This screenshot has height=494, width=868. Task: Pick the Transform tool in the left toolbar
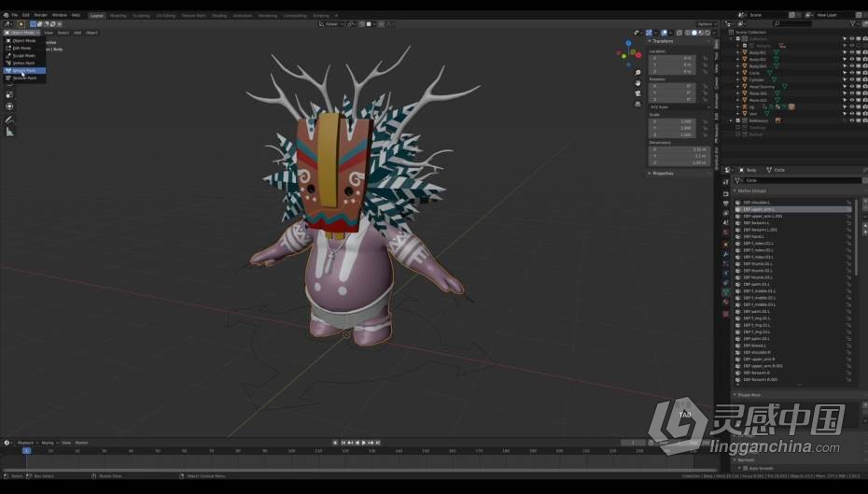pos(9,106)
